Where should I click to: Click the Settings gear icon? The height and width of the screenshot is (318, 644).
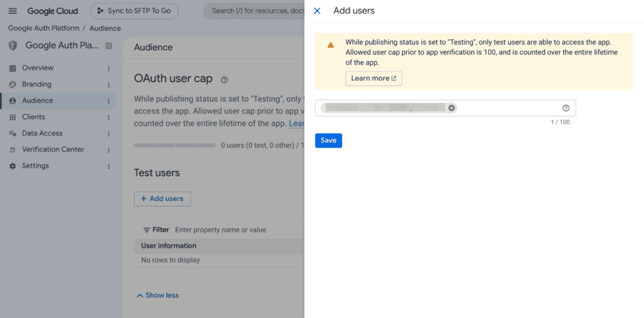[x=13, y=166]
